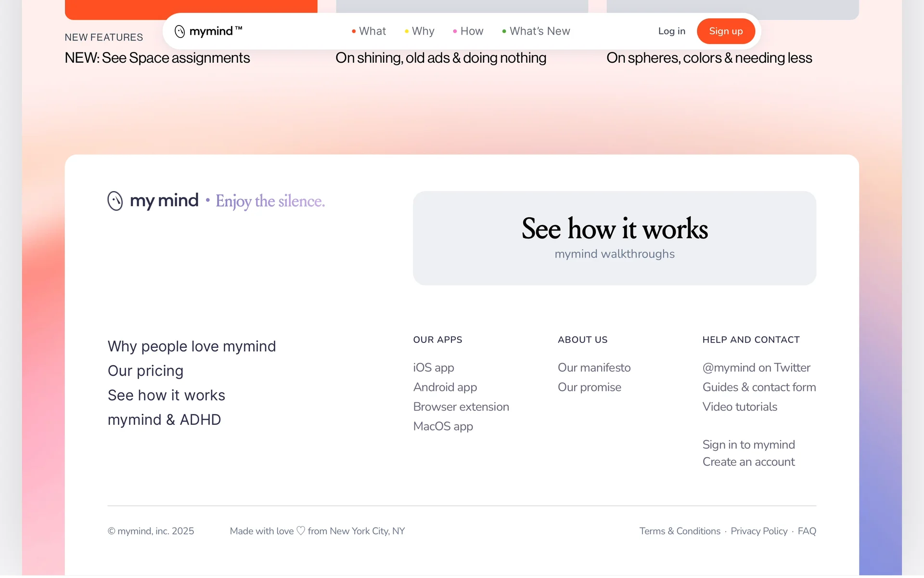Image resolution: width=924 pixels, height=578 pixels.
Task: Open @mymind on Twitter link
Action: click(756, 368)
